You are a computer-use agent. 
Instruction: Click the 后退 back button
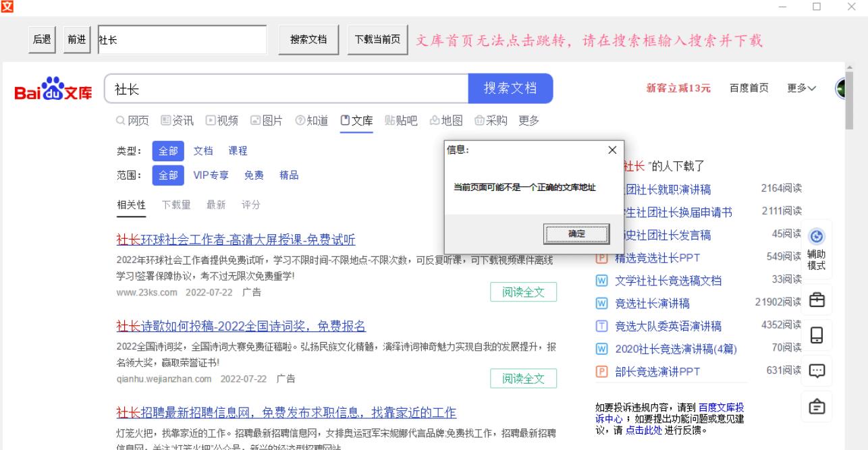tap(42, 40)
